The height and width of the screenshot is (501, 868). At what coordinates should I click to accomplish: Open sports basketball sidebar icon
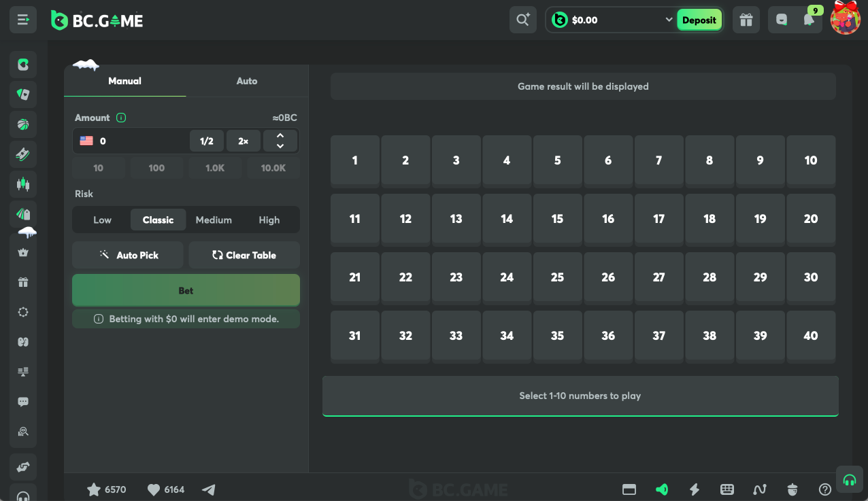[23, 124]
